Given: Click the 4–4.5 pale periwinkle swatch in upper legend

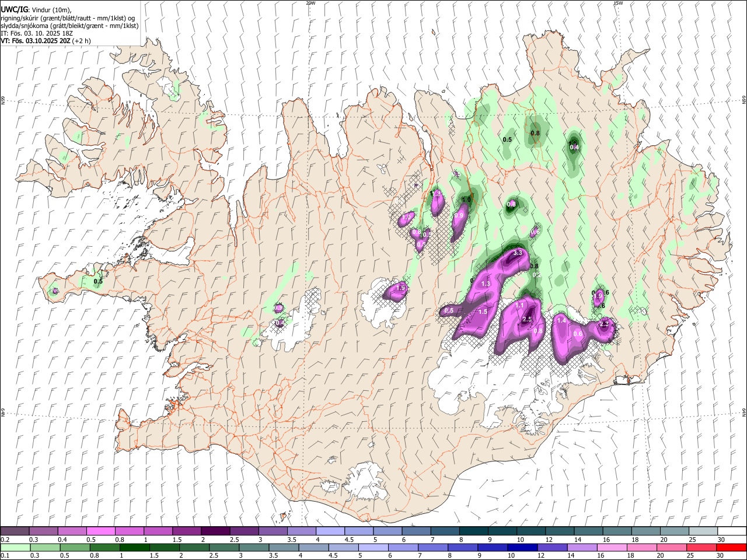Looking at the screenshot, I should (330, 531).
